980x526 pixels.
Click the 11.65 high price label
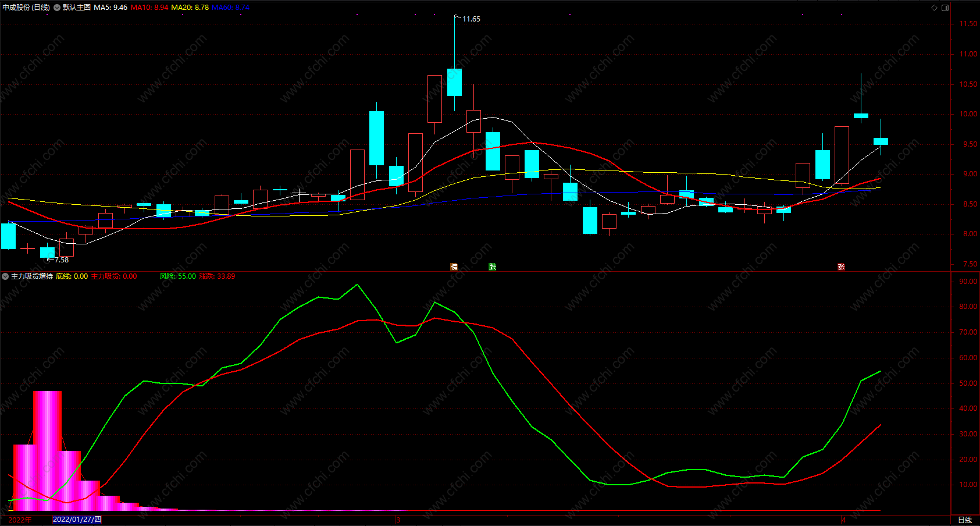point(471,19)
